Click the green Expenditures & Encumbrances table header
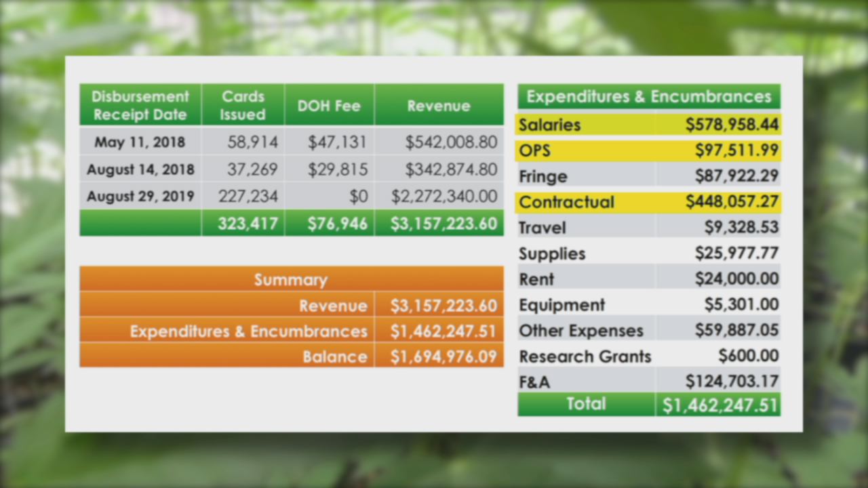 (649, 96)
